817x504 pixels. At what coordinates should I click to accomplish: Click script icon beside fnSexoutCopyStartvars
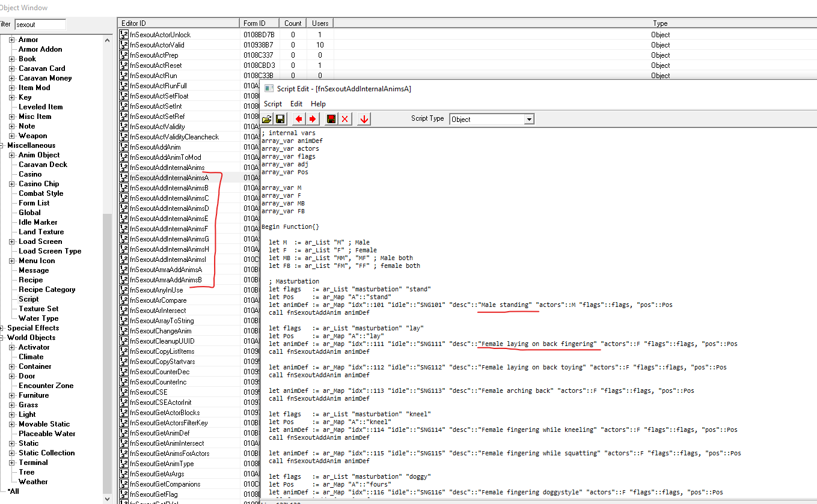(124, 362)
